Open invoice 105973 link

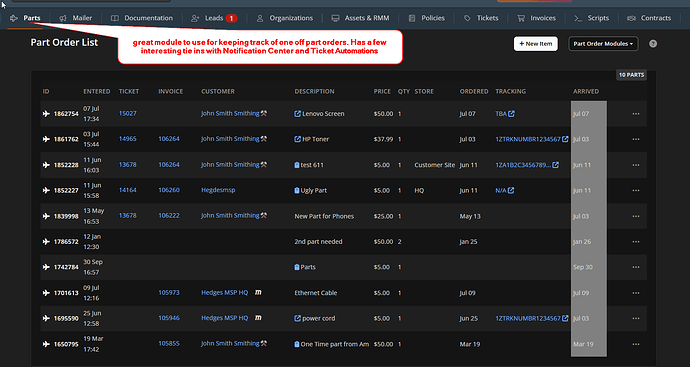click(x=169, y=292)
